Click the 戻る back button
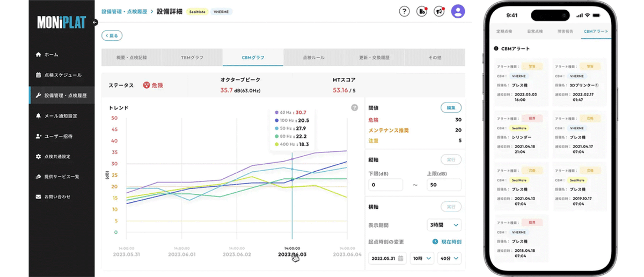This screenshot has width=644, height=277. coord(112,35)
